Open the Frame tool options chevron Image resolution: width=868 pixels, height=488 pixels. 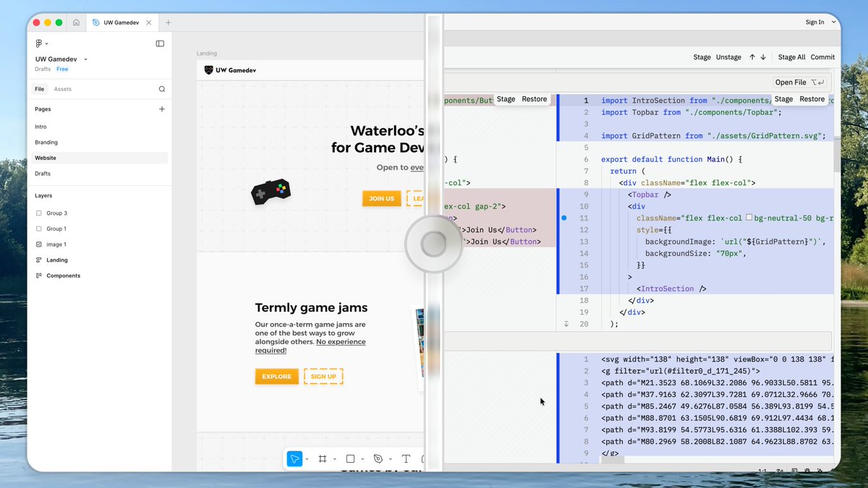pos(334,459)
